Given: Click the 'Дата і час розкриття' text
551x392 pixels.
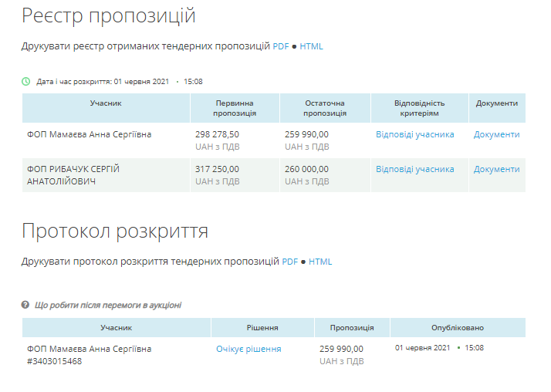Looking at the screenshot, I should click(74, 82).
